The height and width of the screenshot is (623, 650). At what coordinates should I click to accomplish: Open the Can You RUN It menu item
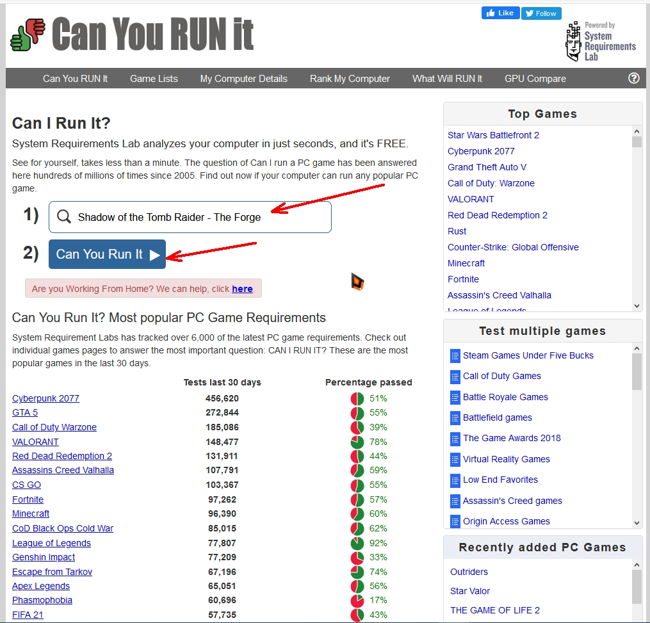pyautogui.click(x=75, y=78)
